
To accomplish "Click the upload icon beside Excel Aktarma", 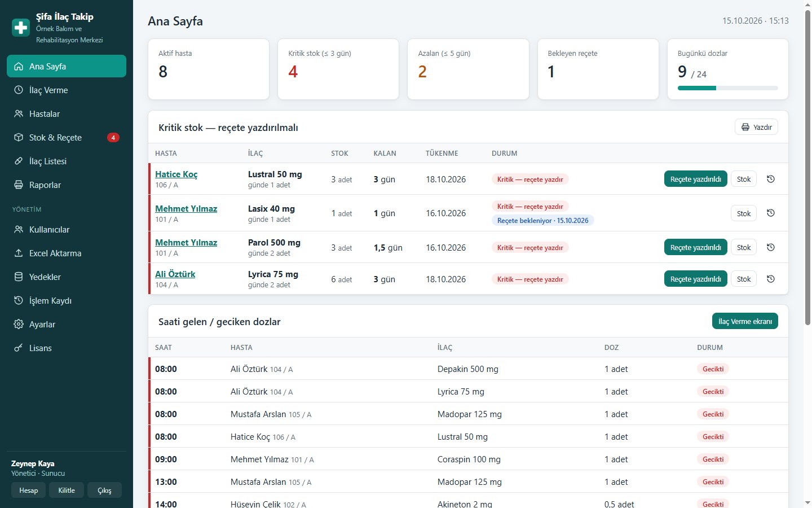I will coord(19,253).
